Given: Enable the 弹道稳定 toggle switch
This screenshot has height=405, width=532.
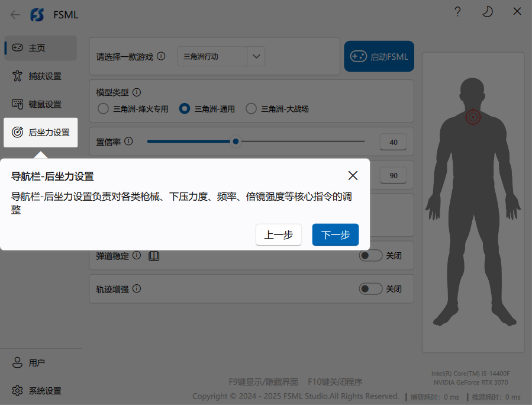Looking at the screenshot, I should (x=371, y=256).
